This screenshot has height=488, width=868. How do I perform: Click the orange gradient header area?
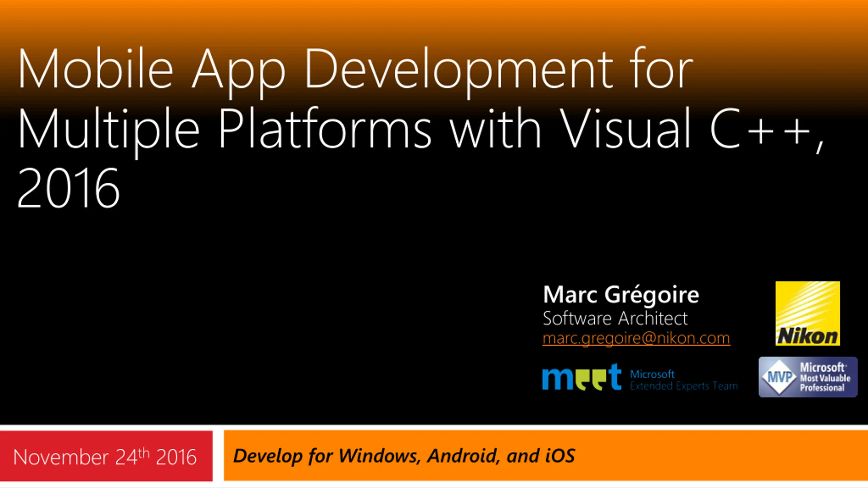tap(434, 20)
